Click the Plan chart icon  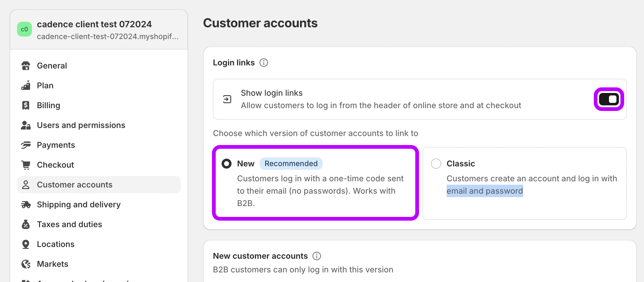pos(26,86)
